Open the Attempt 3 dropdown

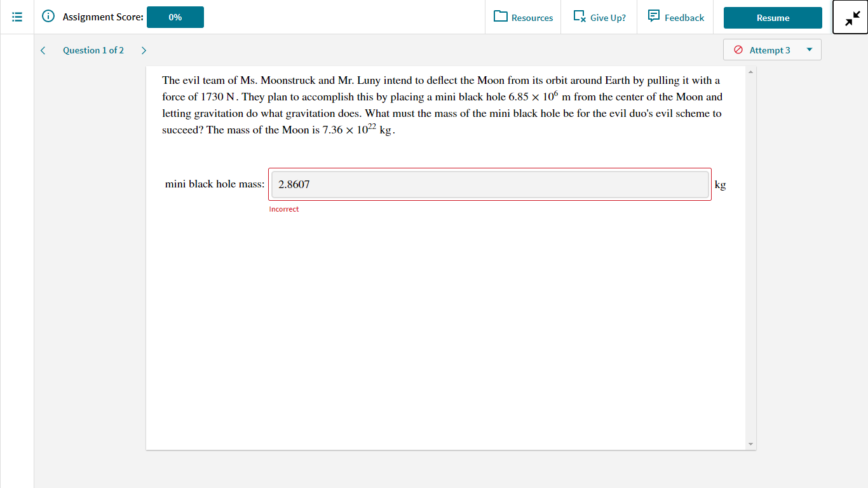(810, 50)
